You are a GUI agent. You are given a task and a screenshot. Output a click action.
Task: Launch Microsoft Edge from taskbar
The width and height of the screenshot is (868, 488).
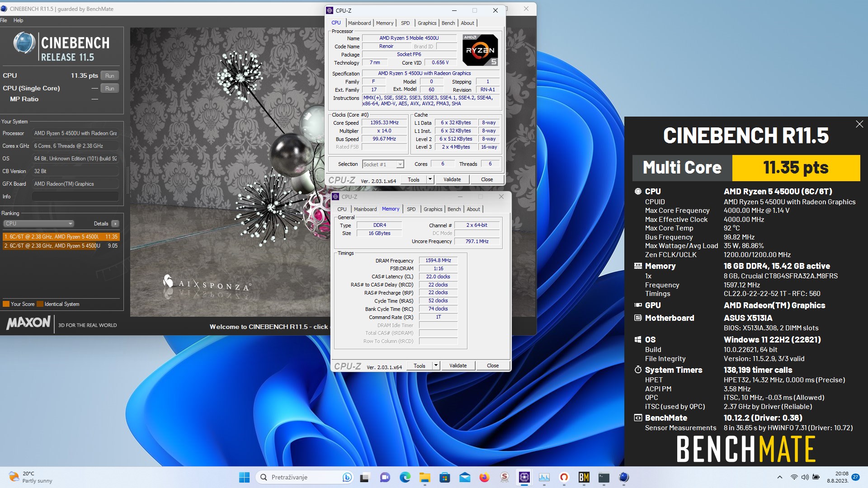coord(405,477)
